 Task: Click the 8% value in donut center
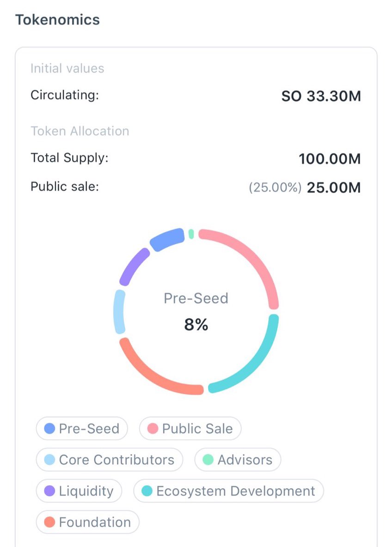(196, 325)
